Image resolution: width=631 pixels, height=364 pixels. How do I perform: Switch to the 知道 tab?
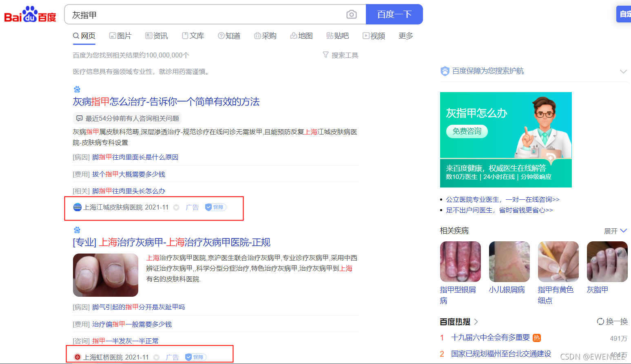[x=229, y=36]
